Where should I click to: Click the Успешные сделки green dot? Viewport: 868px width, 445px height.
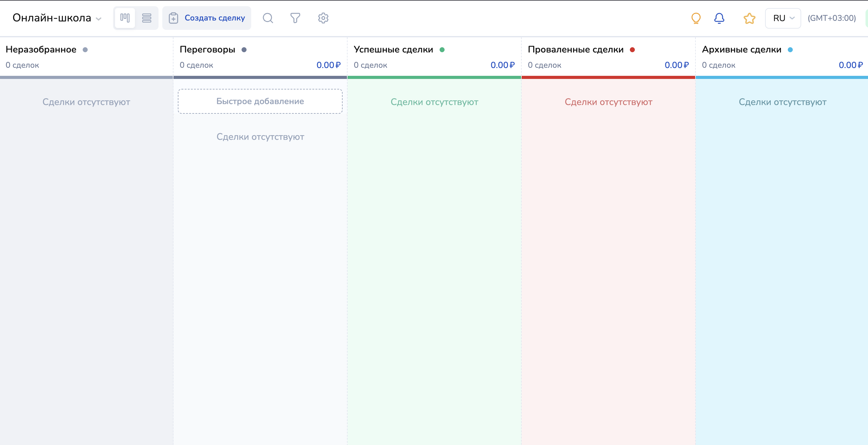click(x=442, y=50)
